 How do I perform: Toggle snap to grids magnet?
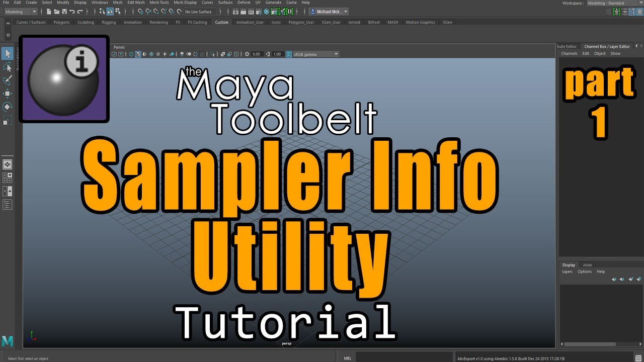[x=141, y=12]
